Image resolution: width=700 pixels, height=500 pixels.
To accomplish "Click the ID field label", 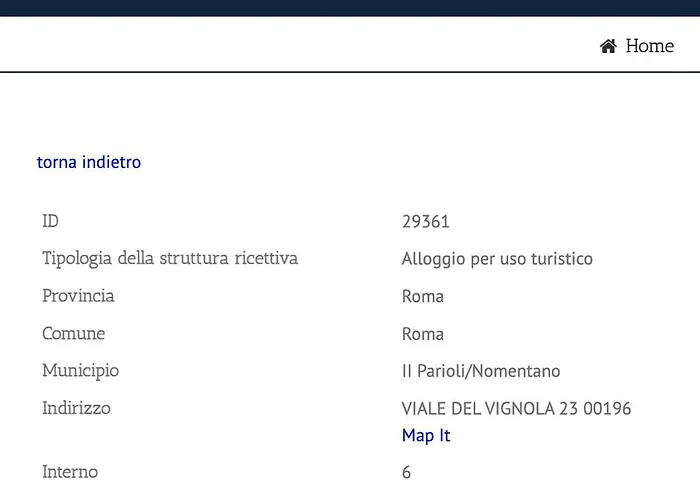I will [x=50, y=221].
